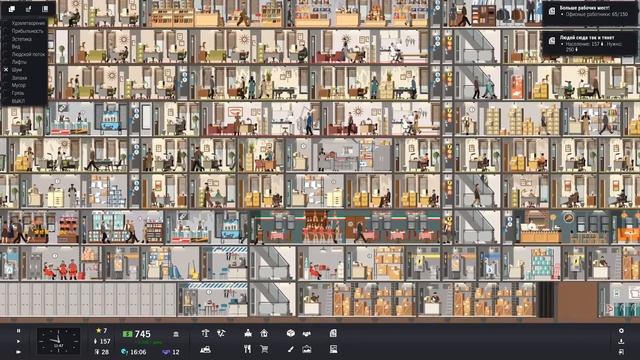Open the buzz points counter showing 12
Screen dimensions: 640x360
(171, 351)
